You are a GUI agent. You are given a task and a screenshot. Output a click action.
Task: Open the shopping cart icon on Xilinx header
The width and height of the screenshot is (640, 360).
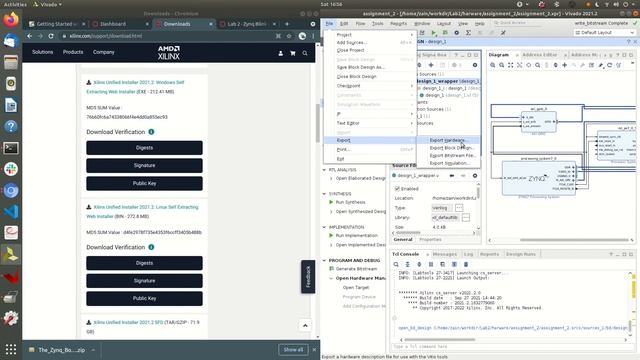coord(293,53)
